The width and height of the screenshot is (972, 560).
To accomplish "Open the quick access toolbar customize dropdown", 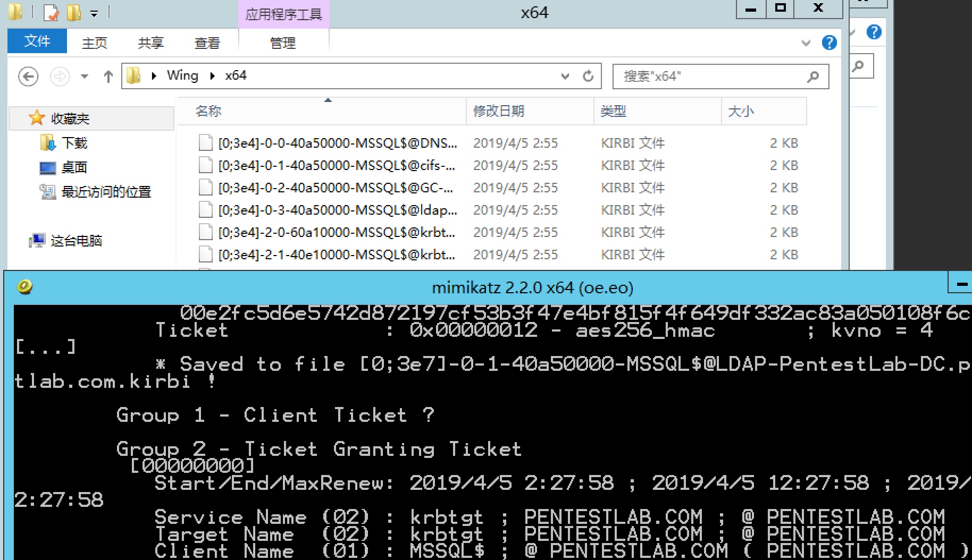I will click(94, 13).
